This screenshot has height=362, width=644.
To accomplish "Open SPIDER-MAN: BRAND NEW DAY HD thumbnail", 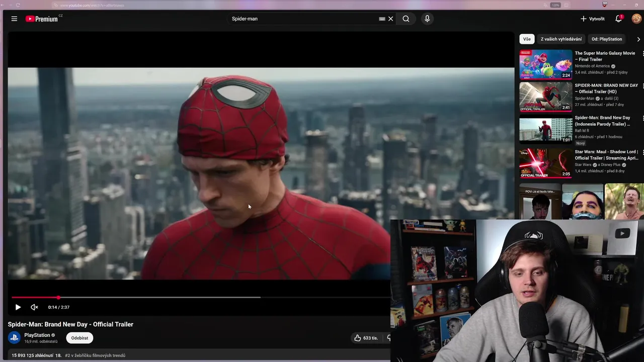I will [545, 97].
